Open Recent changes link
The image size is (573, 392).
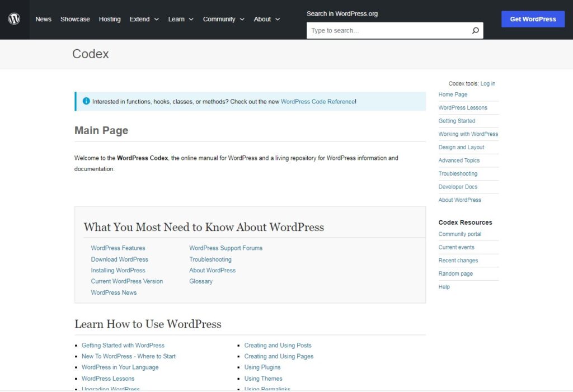(x=458, y=260)
